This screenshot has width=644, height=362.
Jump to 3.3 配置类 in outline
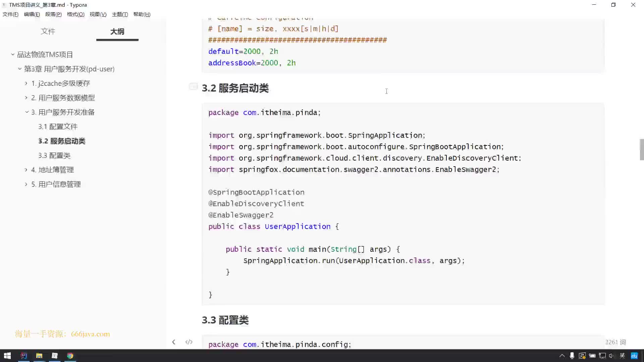(x=54, y=155)
